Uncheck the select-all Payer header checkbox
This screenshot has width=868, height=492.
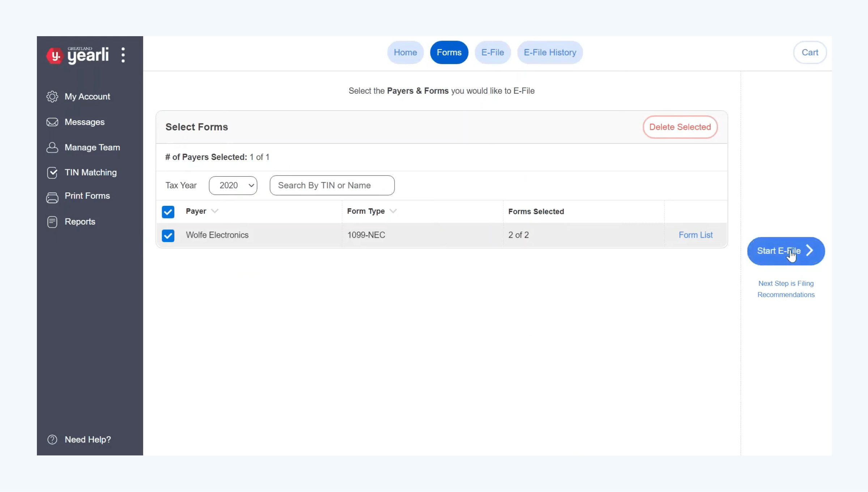[168, 212]
